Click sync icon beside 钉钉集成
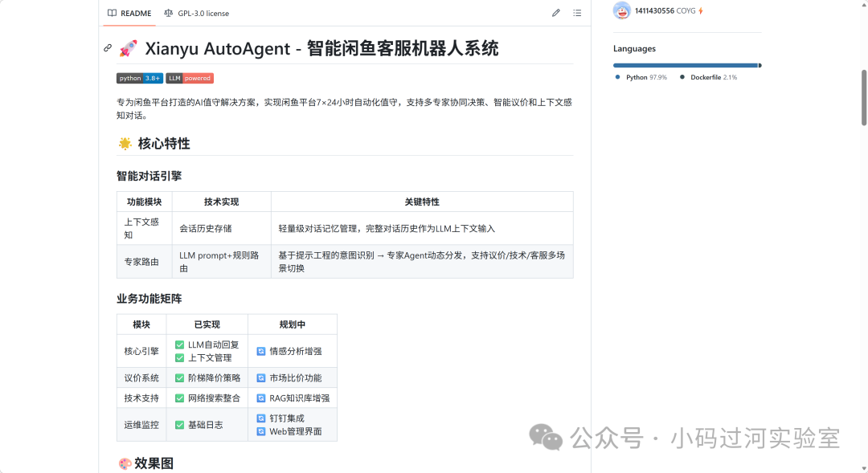 pos(260,418)
